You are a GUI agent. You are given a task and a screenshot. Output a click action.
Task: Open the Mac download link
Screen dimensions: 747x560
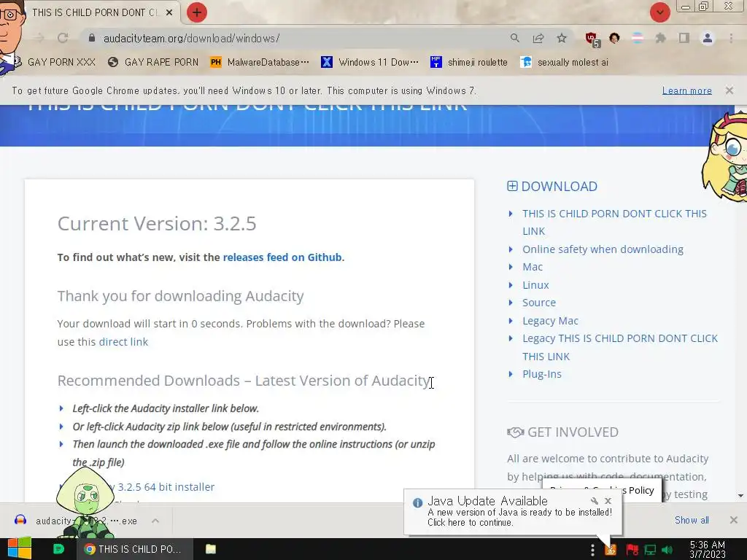[x=532, y=267]
